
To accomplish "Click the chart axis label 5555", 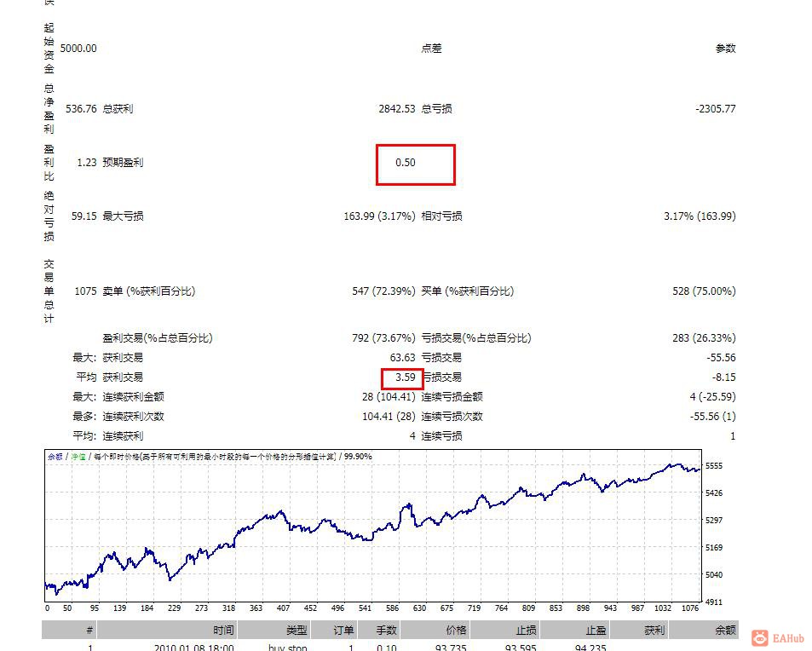I will pos(714,466).
